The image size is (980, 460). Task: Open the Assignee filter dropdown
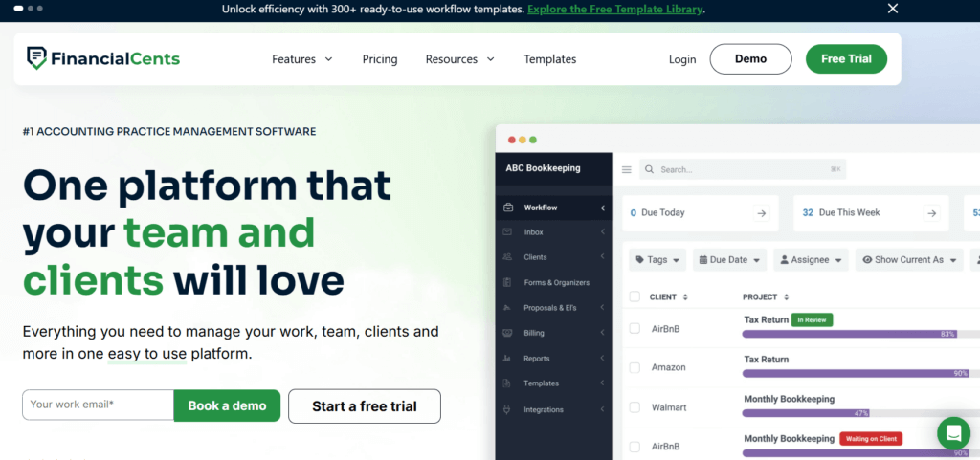[811, 259]
